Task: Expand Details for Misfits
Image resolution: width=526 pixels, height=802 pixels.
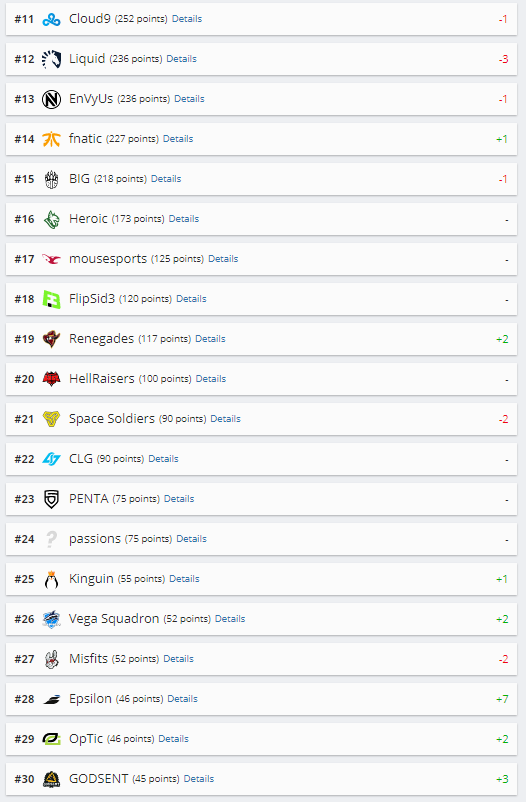Action: (x=179, y=659)
